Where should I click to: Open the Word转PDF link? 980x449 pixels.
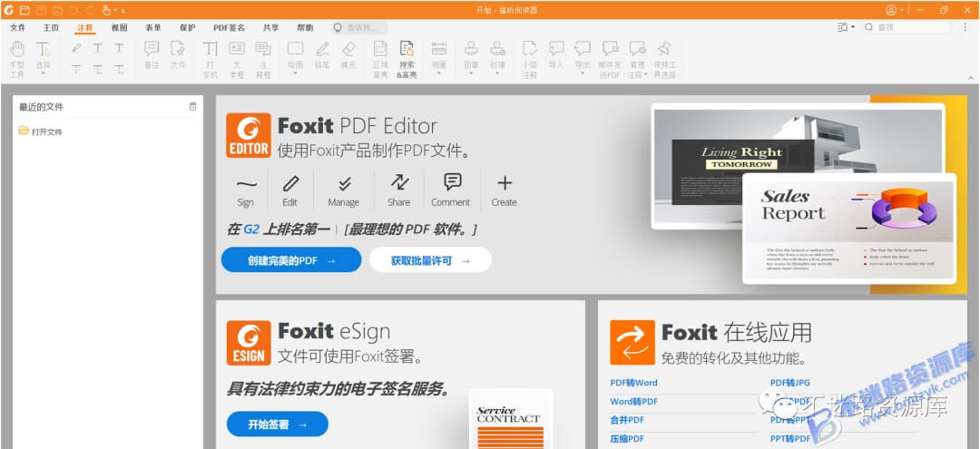(633, 401)
